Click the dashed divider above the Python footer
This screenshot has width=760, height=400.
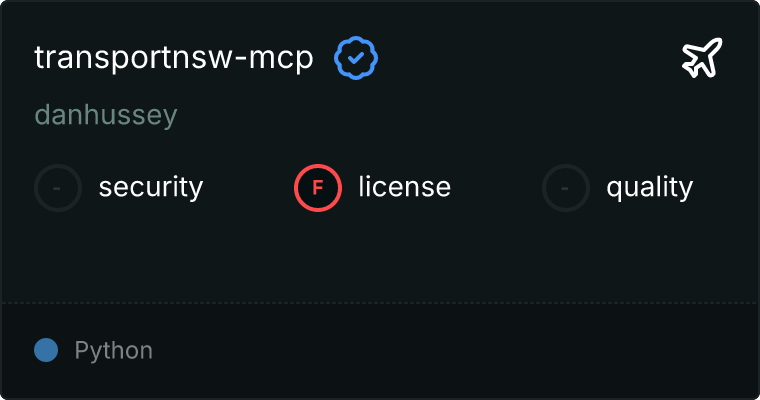(380, 303)
